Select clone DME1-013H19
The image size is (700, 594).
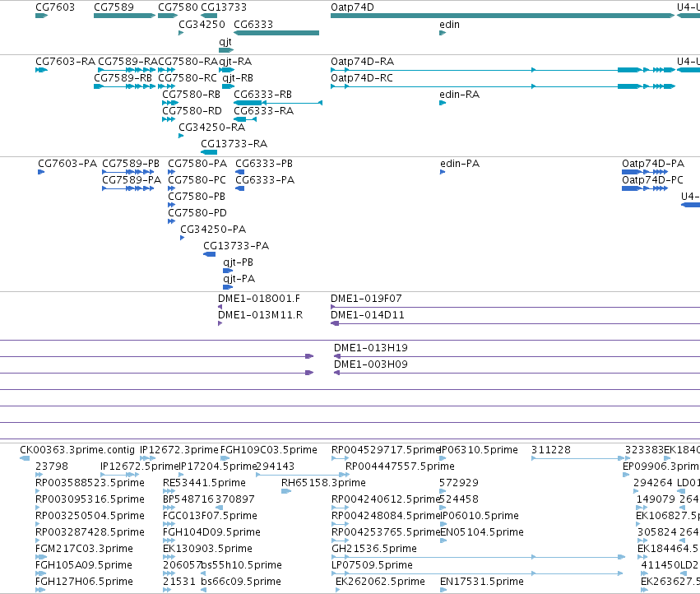click(370, 348)
